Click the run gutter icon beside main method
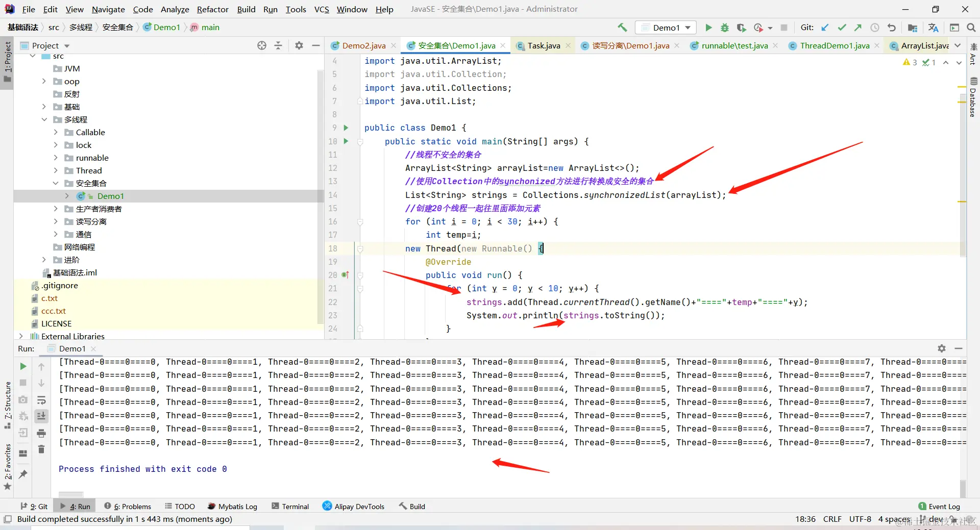 click(346, 141)
